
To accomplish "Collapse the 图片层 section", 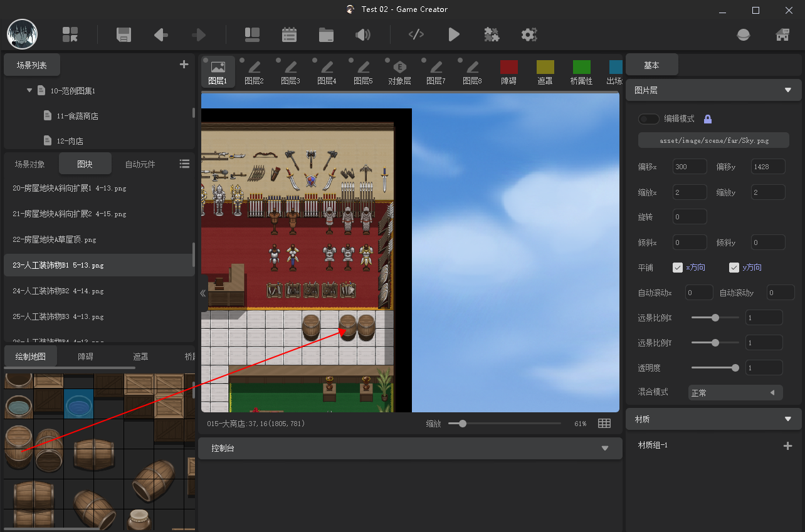I will 788,90.
